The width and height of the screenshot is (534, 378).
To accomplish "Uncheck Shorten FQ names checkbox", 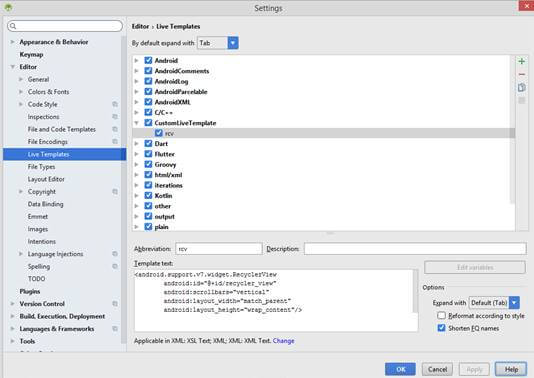I will click(x=441, y=328).
